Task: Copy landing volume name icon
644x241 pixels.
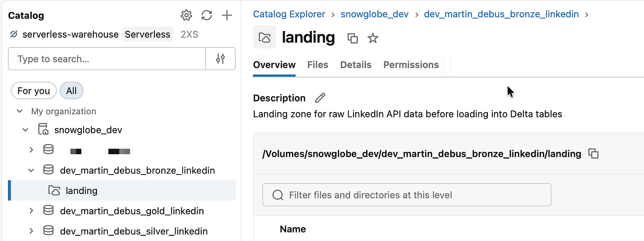Action: click(x=353, y=38)
